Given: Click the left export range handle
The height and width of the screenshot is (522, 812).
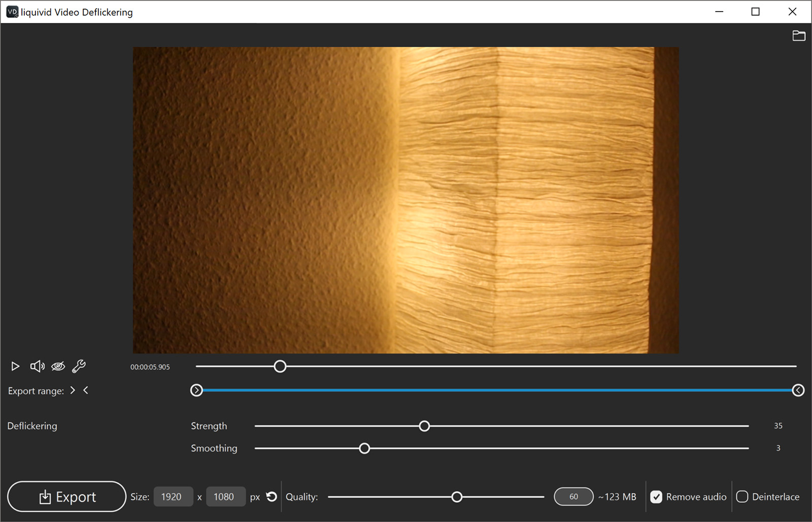Looking at the screenshot, I should click(197, 390).
